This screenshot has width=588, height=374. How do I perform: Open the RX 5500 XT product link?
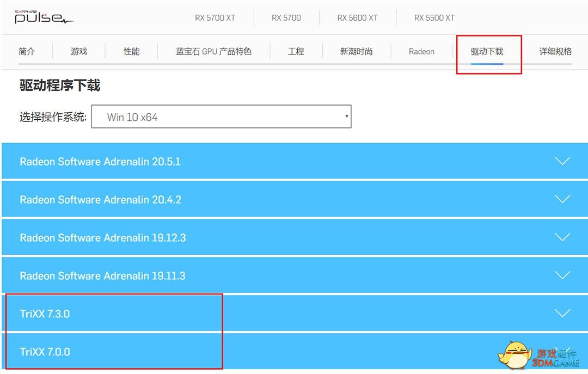(434, 17)
